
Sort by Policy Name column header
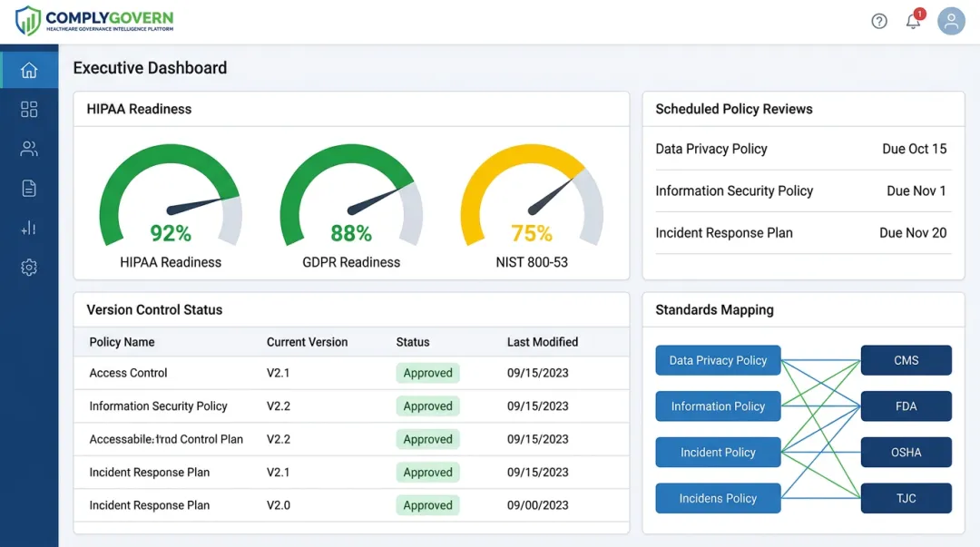click(x=122, y=342)
